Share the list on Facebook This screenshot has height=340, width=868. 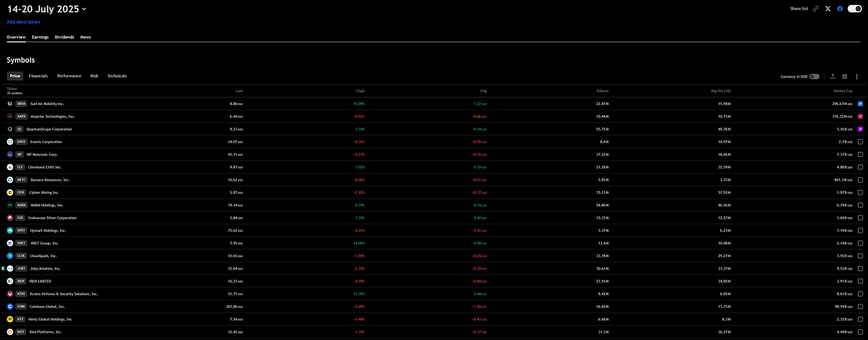[x=840, y=9]
